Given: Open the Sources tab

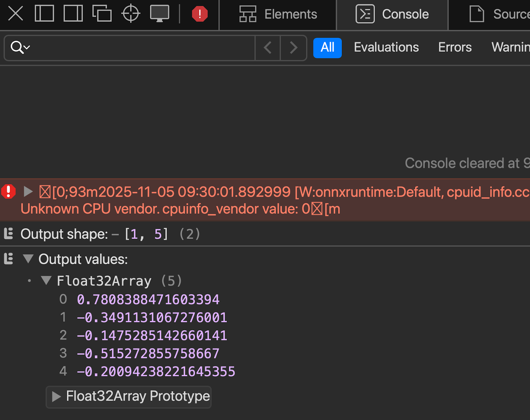Looking at the screenshot, I should coord(503,14).
